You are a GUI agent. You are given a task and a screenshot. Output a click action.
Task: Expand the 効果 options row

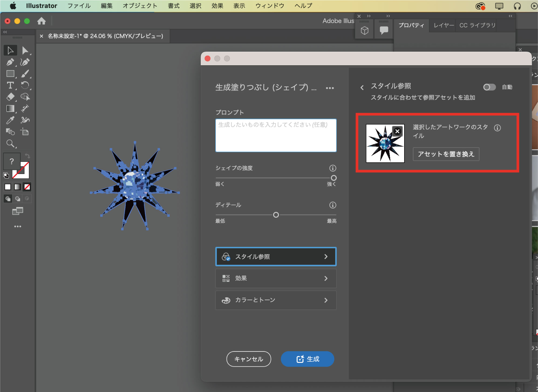click(276, 278)
